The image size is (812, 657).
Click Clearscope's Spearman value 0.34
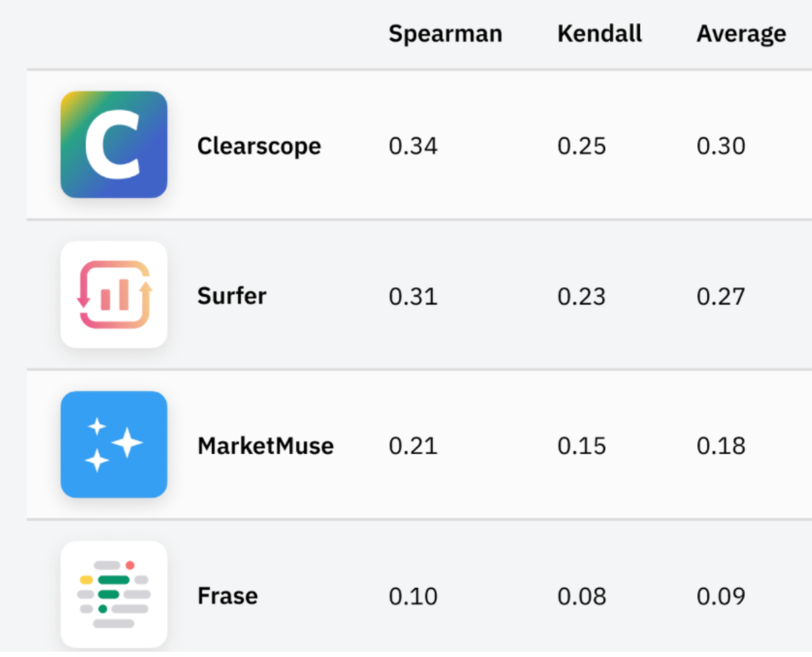[x=413, y=146]
